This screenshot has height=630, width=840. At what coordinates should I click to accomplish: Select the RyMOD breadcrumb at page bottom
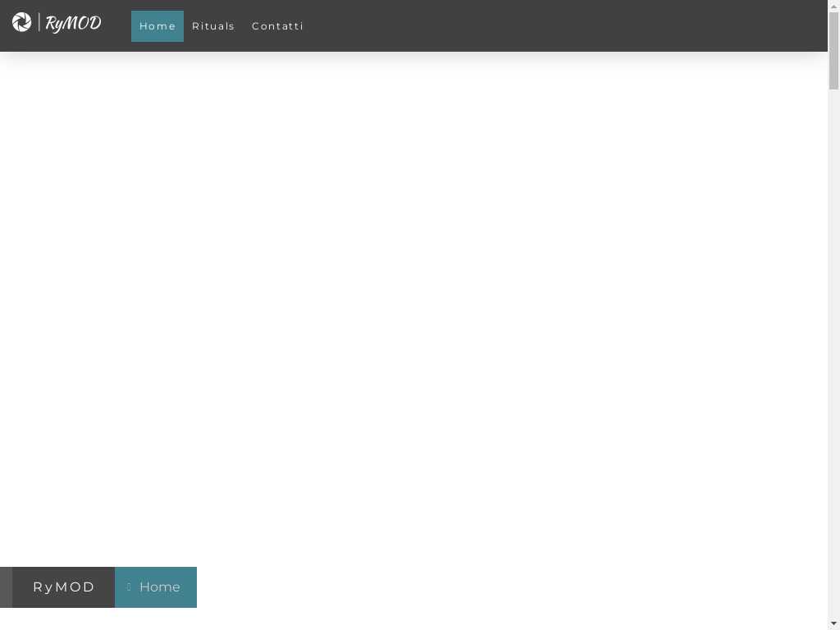64,587
